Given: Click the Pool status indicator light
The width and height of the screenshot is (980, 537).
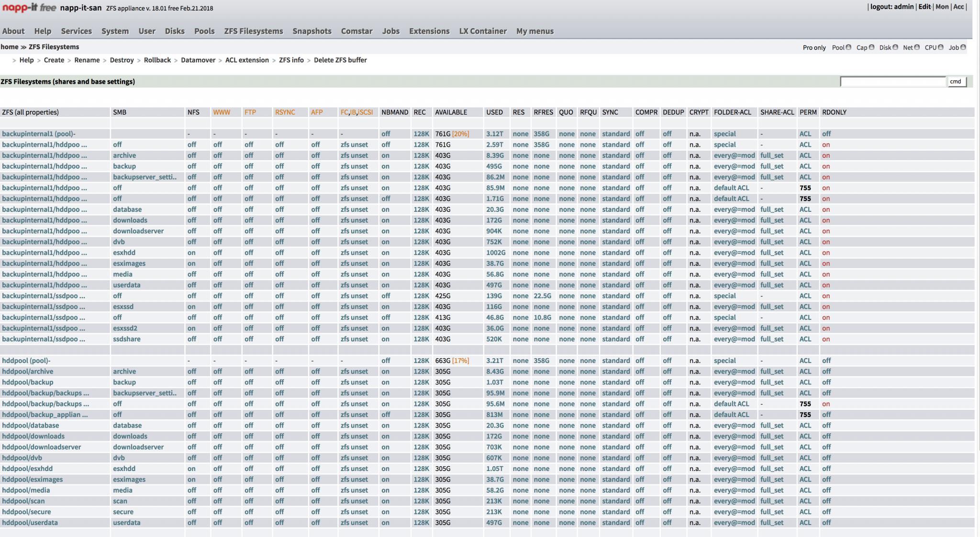Looking at the screenshot, I should [x=848, y=47].
